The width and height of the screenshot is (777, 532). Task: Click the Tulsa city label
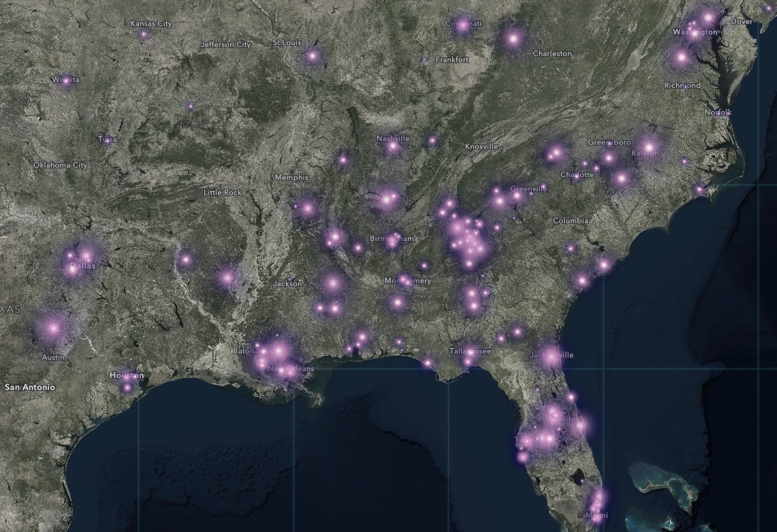[x=108, y=140]
